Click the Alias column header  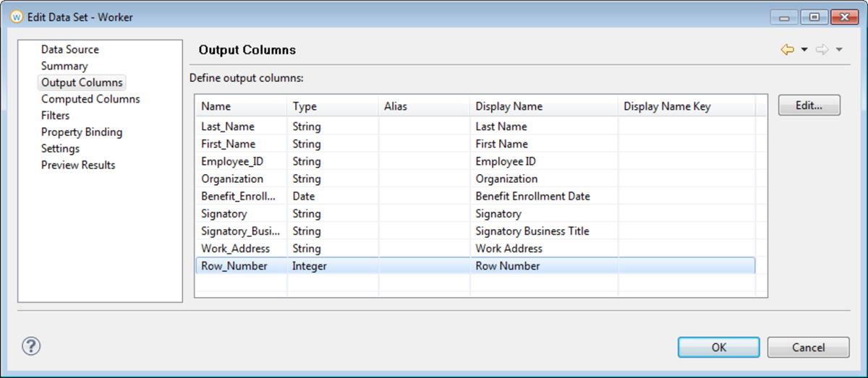[424, 106]
